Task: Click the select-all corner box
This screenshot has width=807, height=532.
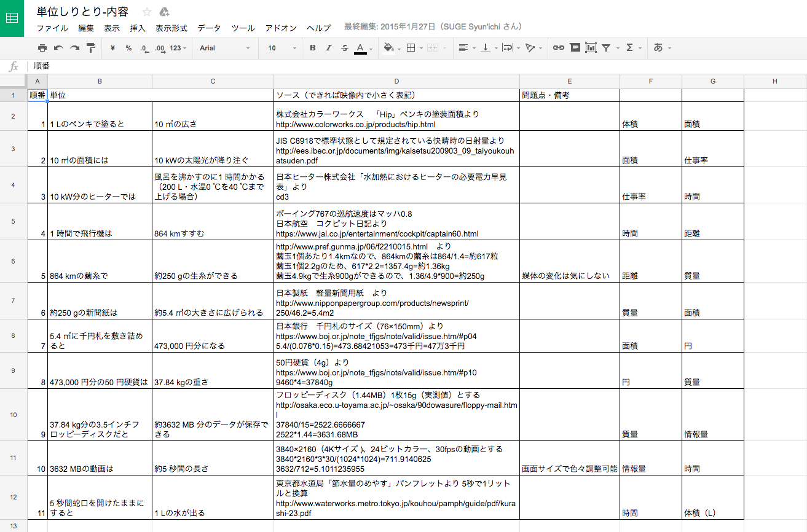Action: (x=14, y=81)
